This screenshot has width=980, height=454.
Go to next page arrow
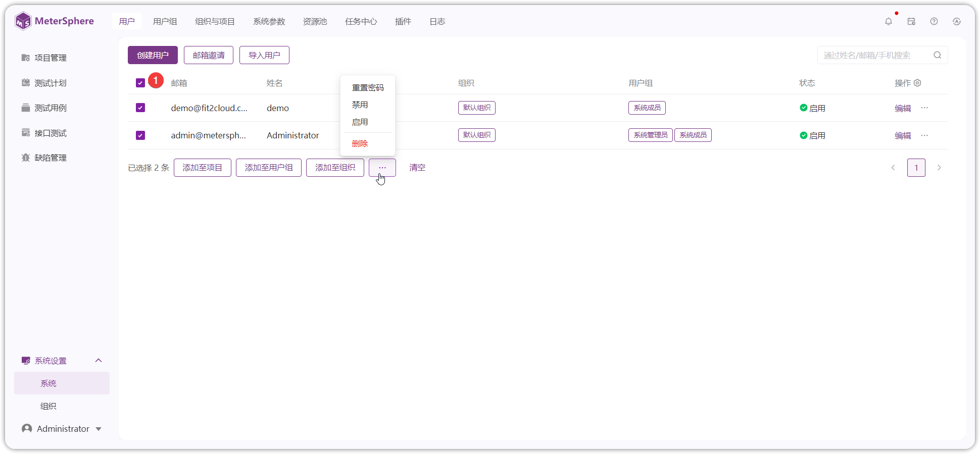point(939,168)
